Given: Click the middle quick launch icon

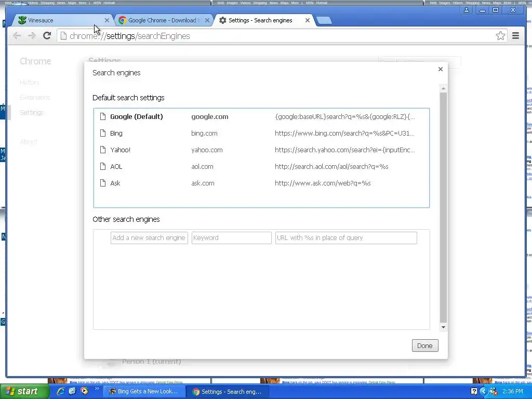Looking at the screenshot, I should 72,391.
